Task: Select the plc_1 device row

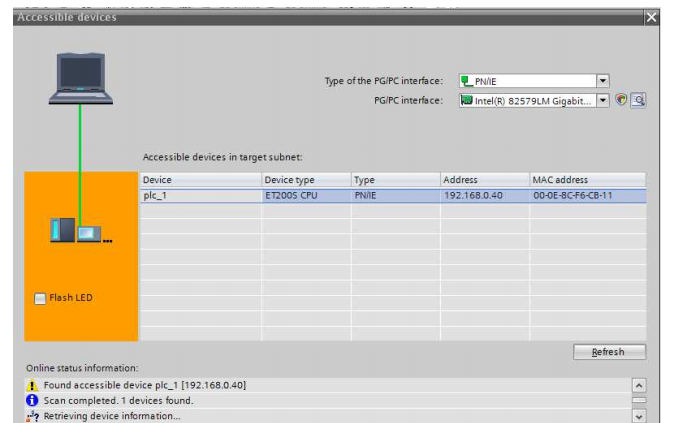Action: click(x=200, y=196)
